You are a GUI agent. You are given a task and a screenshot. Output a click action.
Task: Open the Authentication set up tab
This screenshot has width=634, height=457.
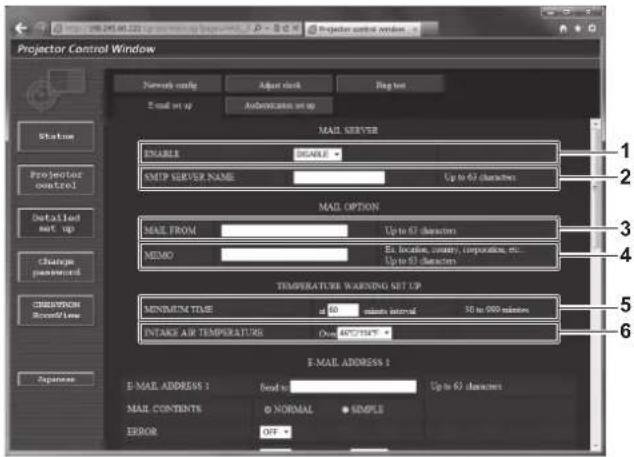(279, 106)
